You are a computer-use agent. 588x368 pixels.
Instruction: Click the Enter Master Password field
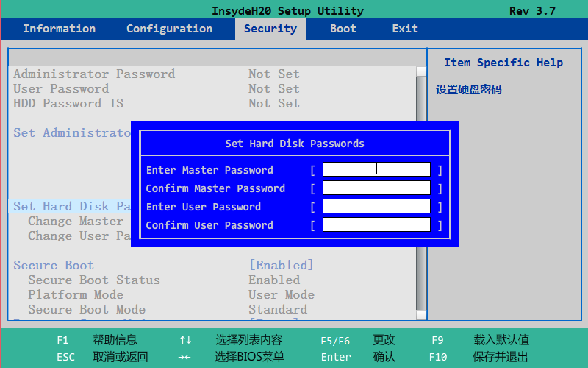click(376, 170)
